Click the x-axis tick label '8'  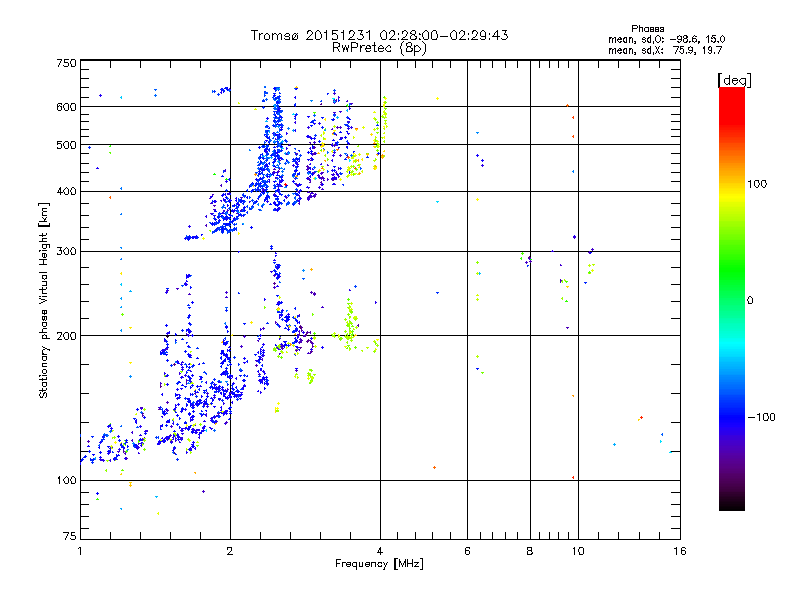pos(530,551)
